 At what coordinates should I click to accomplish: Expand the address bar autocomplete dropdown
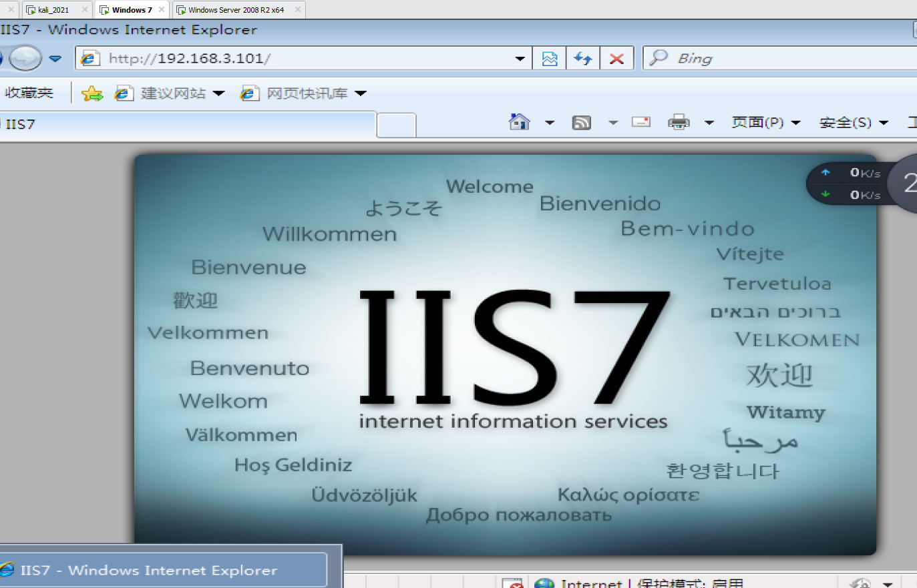[x=520, y=59]
